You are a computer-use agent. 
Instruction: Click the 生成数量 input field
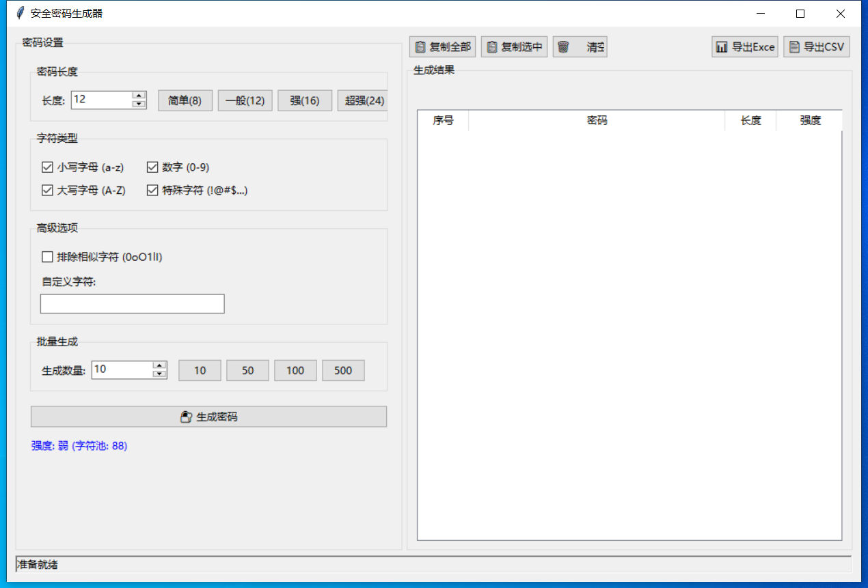point(122,369)
